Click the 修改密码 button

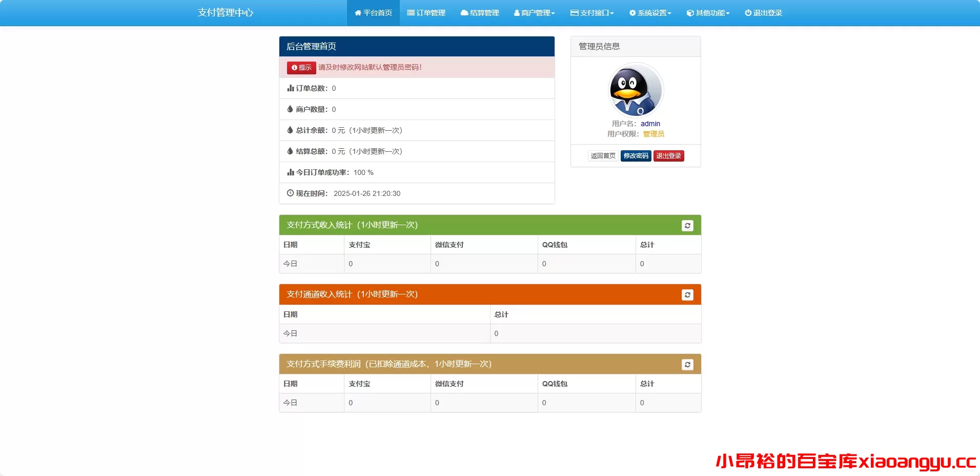pyautogui.click(x=636, y=155)
